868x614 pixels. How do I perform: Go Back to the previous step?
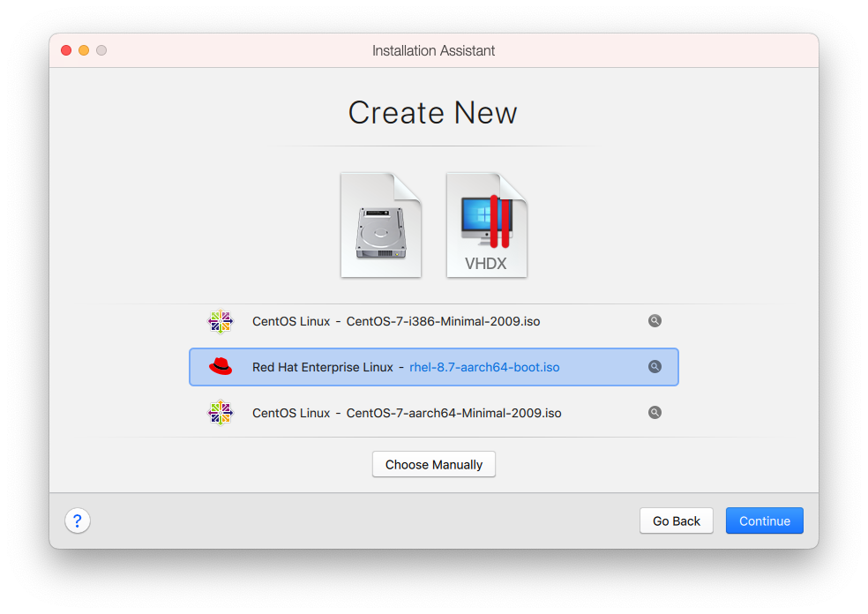coord(676,520)
